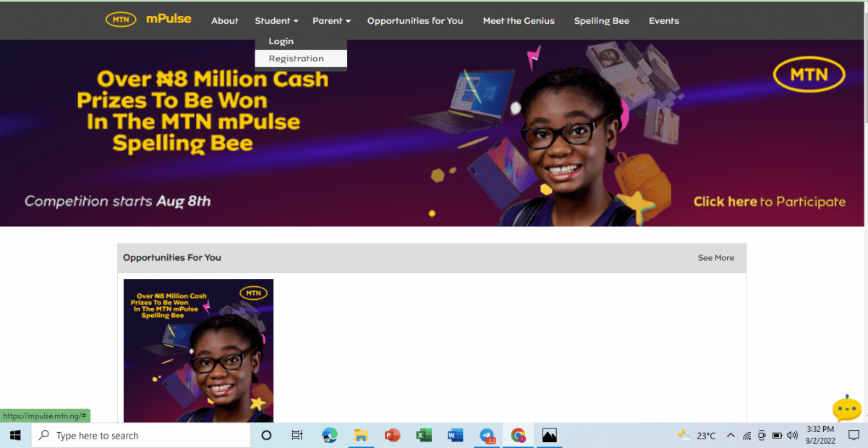The width and height of the screenshot is (868, 448).
Task: Open Google Chrome from the taskbar
Action: click(x=518, y=435)
